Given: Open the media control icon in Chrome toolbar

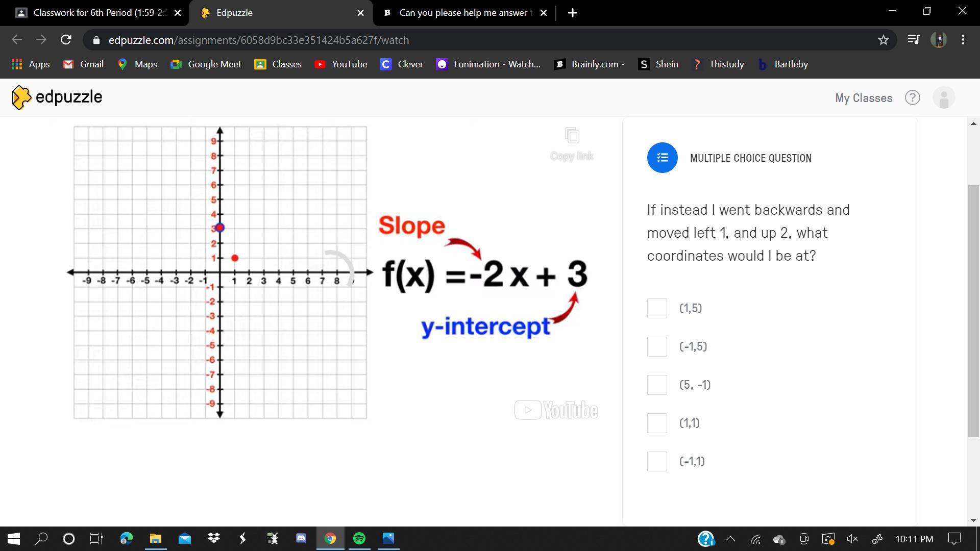Looking at the screenshot, I should tap(913, 40).
